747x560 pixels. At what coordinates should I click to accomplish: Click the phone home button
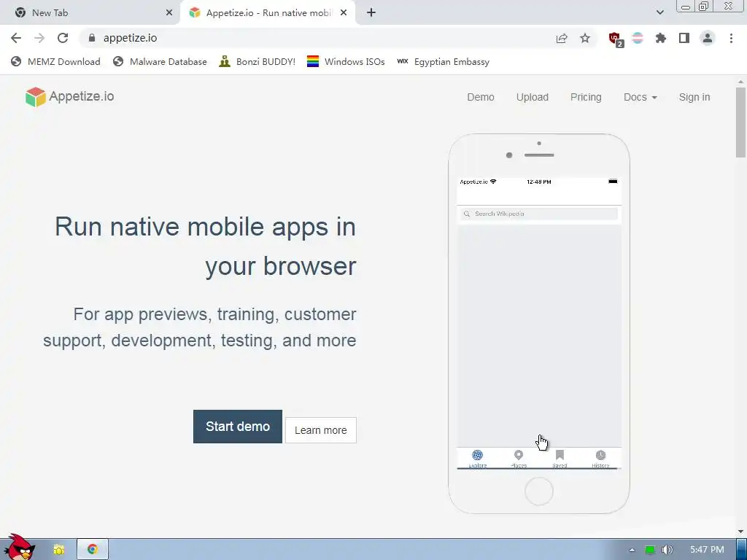coord(539,491)
